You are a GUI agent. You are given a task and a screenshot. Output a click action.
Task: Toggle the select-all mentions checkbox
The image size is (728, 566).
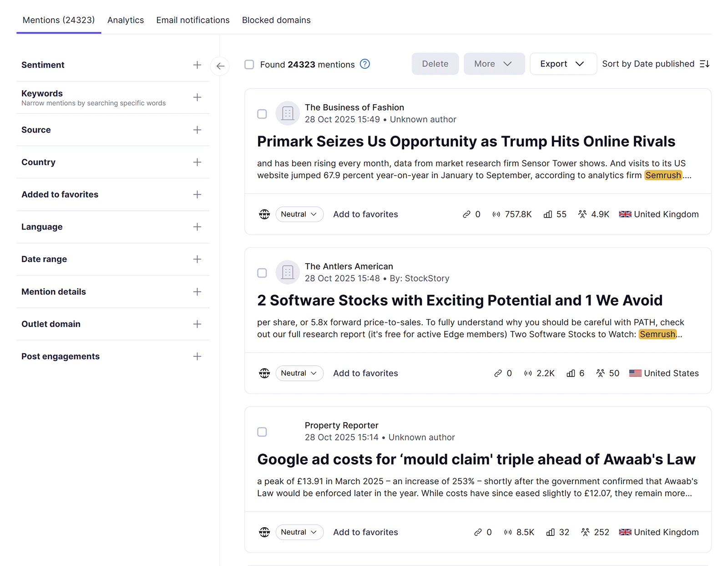[x=249, y=64]
